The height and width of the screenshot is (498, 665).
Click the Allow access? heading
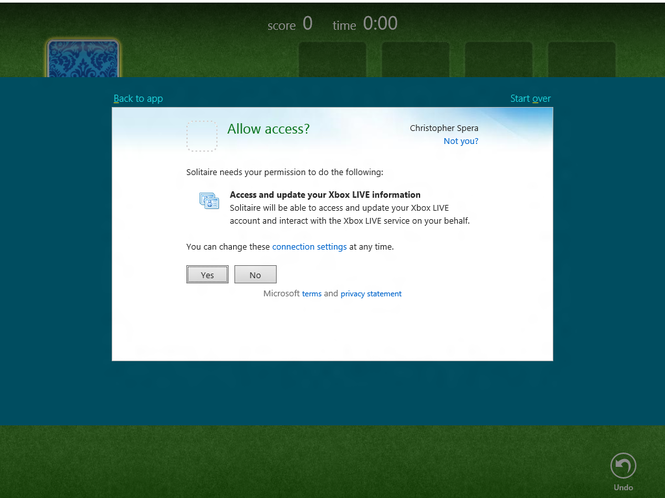pos(268,129)
